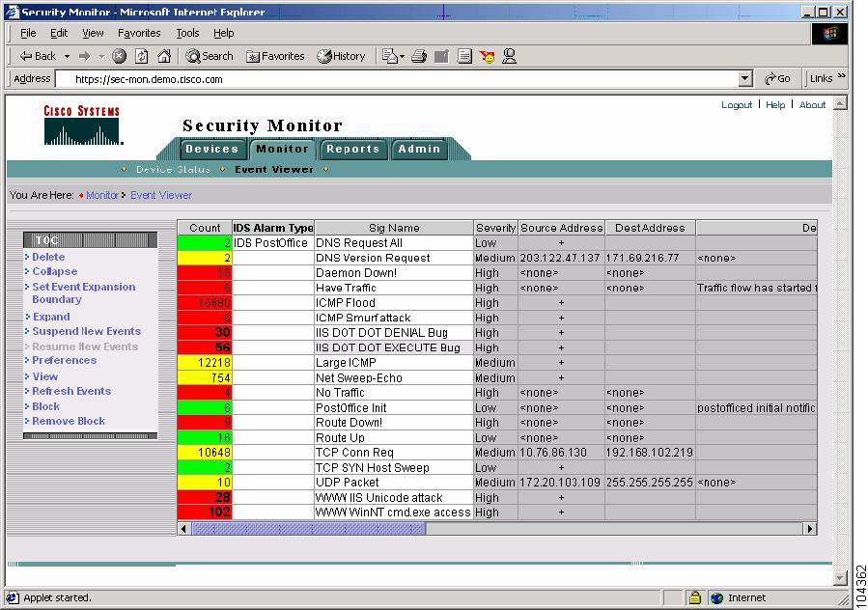
Task: Click the Severity column header
Action: 495,228
